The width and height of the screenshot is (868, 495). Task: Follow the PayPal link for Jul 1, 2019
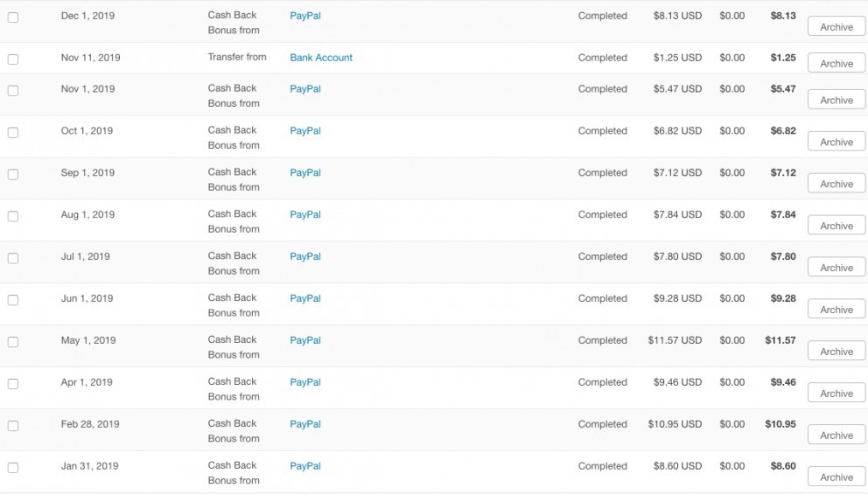tap(305, 256)
